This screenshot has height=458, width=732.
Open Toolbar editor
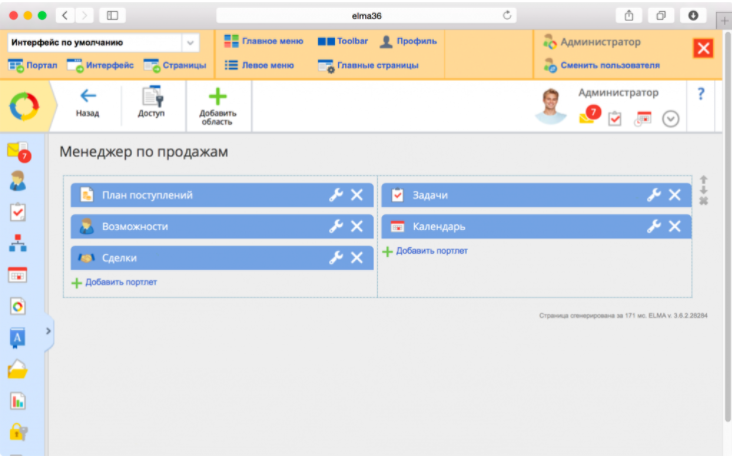(343, 41)
